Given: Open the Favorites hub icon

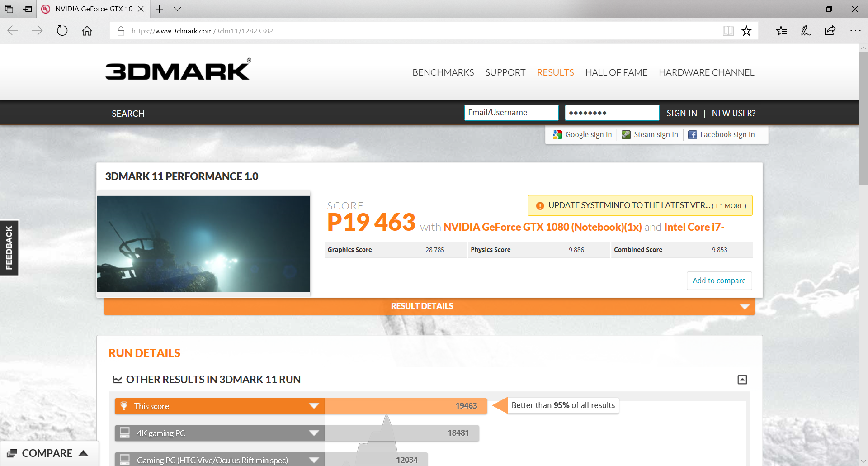Looking at the screenshot, I should point(781,31).
